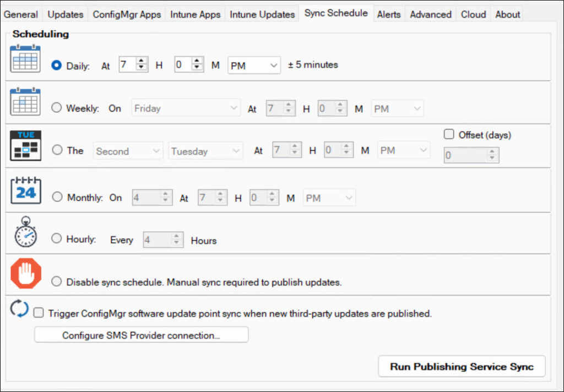Go to the Advanced tab
This screenshot has height=392, width=564.
(x=431, y=15)
